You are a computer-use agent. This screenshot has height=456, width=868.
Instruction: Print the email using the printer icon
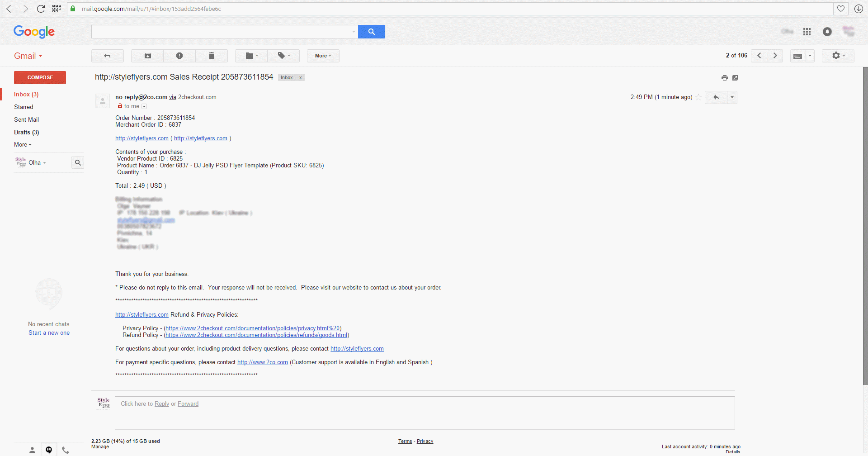pos(724,78)
